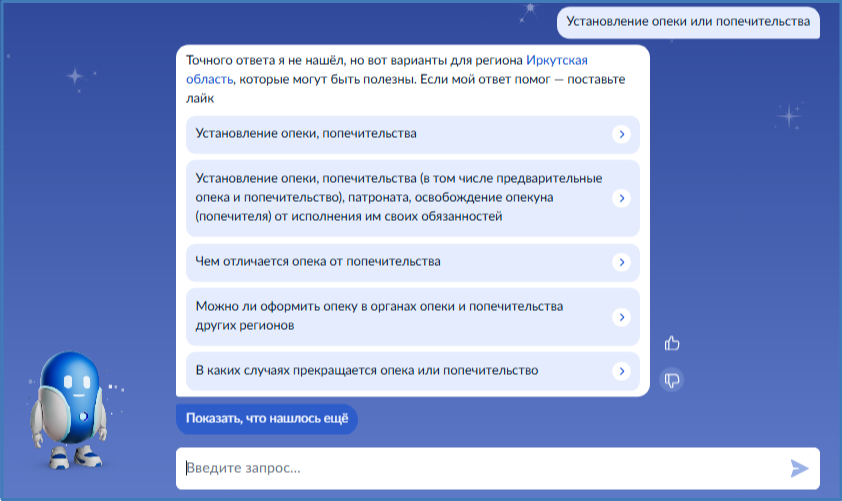Expand arrow for 'Можно ли оформить опеку' option

(621, 317)
